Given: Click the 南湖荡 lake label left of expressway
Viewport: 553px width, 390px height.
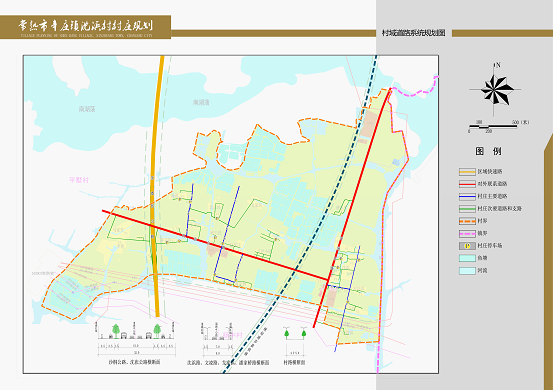Looking at the screenshot, I should coord(87,109).
